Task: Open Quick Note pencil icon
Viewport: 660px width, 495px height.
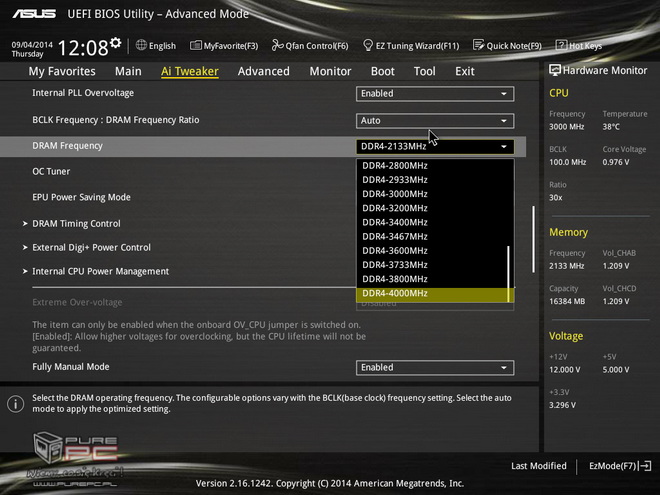Action: tap(479, 45)
